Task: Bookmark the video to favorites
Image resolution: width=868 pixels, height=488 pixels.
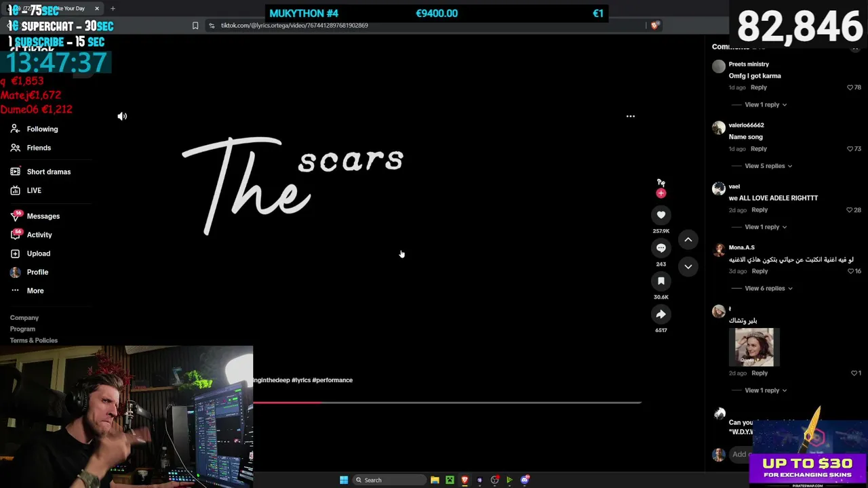Action: click(x=661, y=281)
